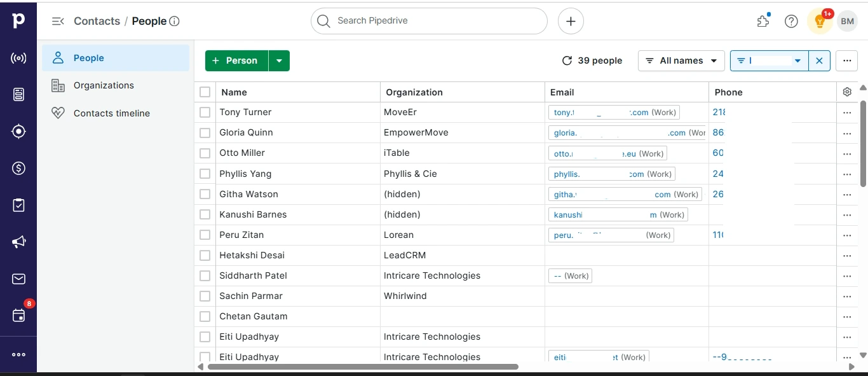Click the iTable organization cell
Image resolution: width=868 pixels, height=376 pixels.
(x=462, y=153)
